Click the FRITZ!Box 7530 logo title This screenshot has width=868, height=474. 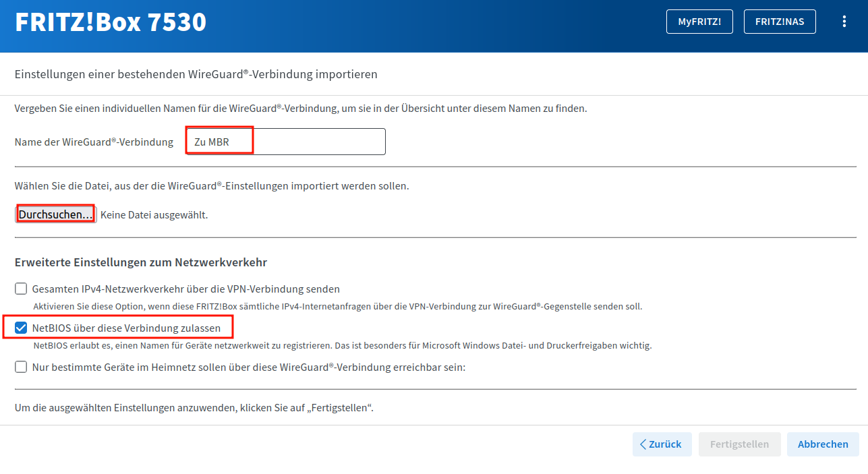[111, 22]
